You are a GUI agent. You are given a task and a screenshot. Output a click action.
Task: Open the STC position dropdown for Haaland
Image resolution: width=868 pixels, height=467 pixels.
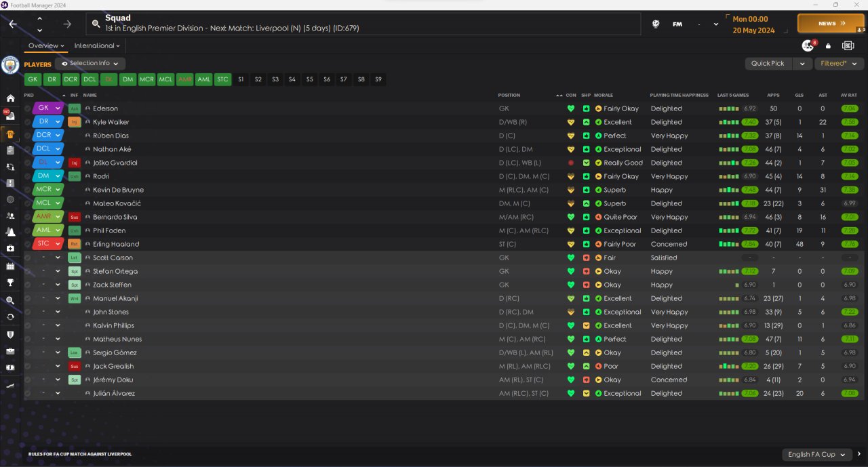(58, 244)
